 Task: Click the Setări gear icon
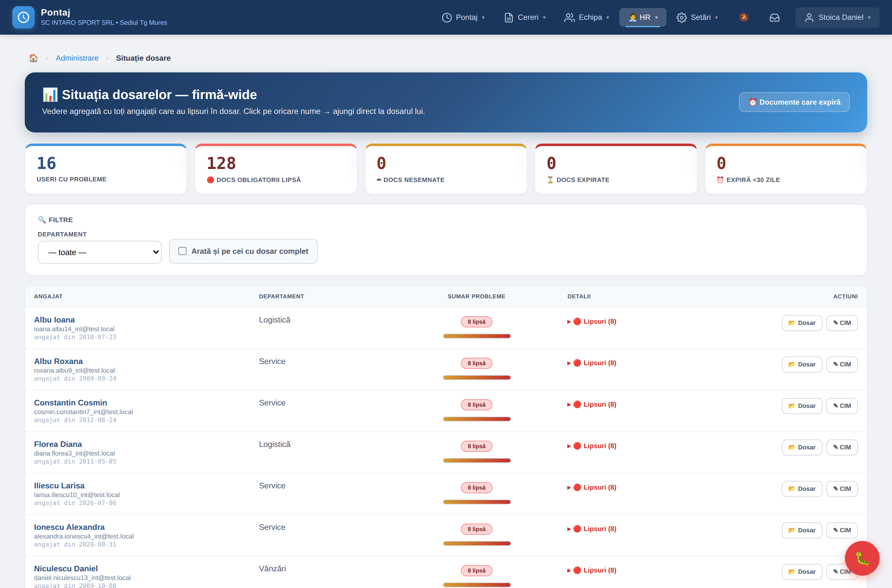point(681,17)
